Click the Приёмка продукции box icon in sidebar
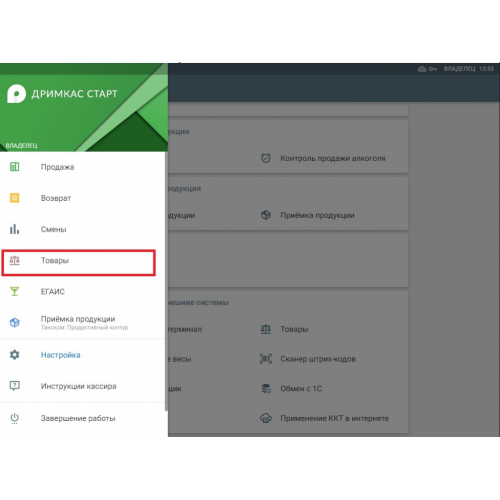The height and width of the screenshot is (500, 500). pyautogui.click(x=14, y=322)
